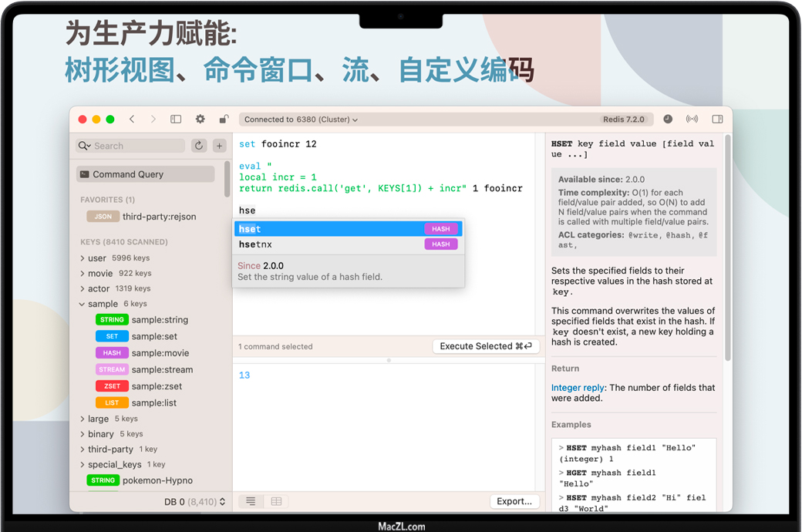Open settings gear in toolbar

pos(200,120)
